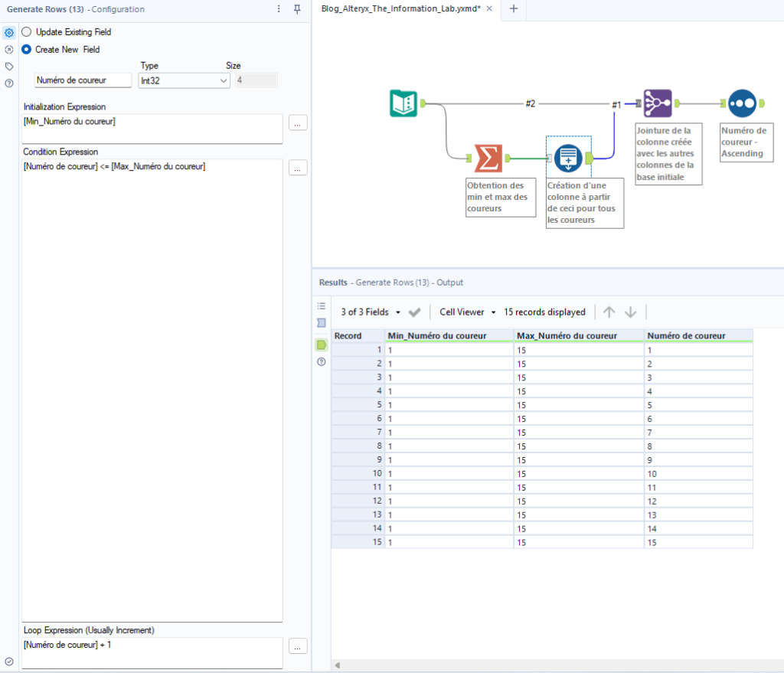Click the Join annotation 'Jointure de la colonne créée'
The image size is (784, 673).
click(668, 153)
